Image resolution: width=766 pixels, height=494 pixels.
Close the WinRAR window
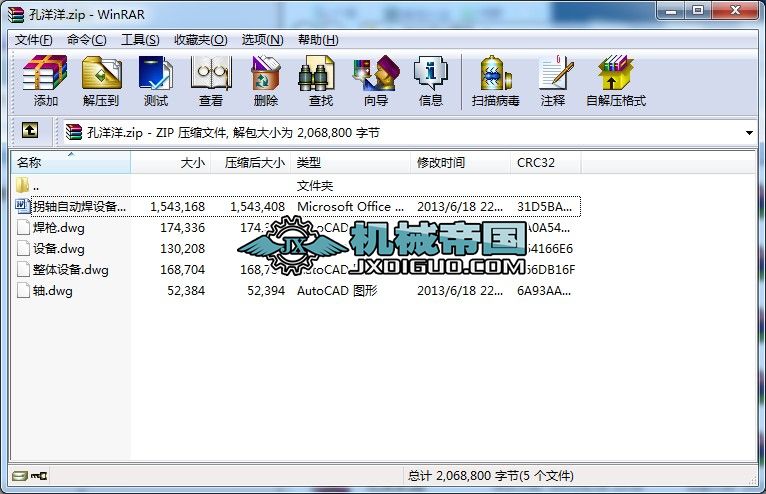735,11
